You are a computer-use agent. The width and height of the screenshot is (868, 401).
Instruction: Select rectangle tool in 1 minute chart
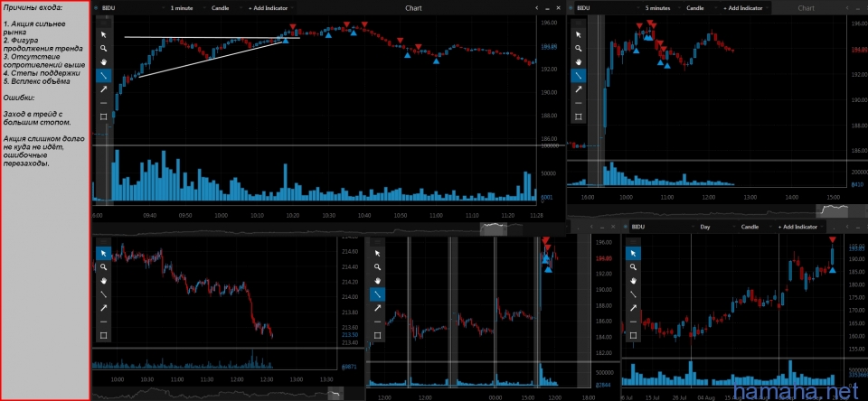pos(103,117)
